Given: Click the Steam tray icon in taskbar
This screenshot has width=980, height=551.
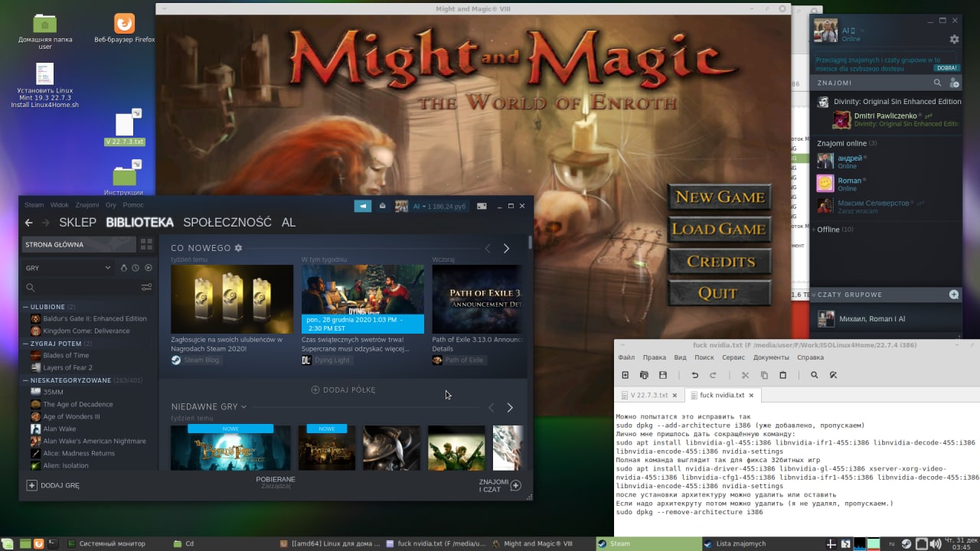Looking at the screenshot, I should pyautogui.click(x=906, y=544).
